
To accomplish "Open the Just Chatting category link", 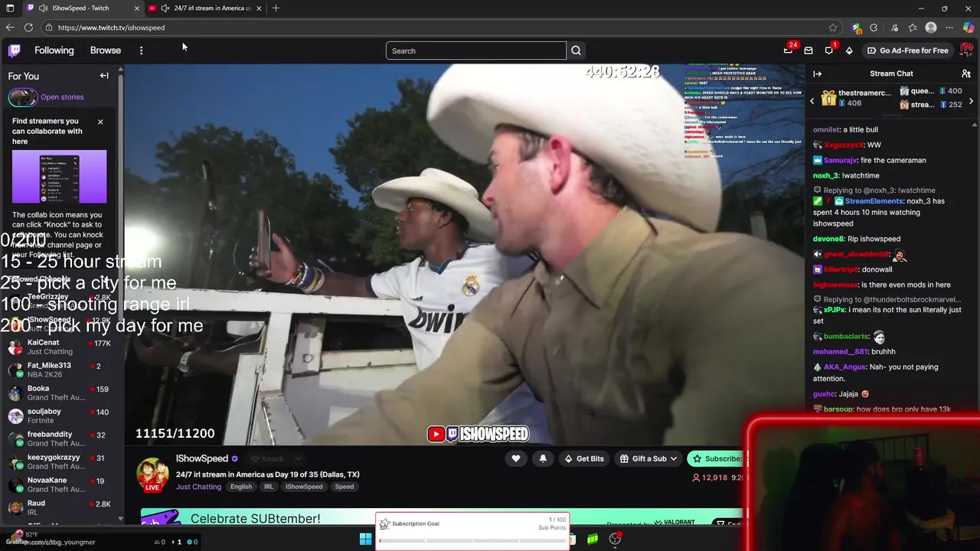I will (198, 487).
